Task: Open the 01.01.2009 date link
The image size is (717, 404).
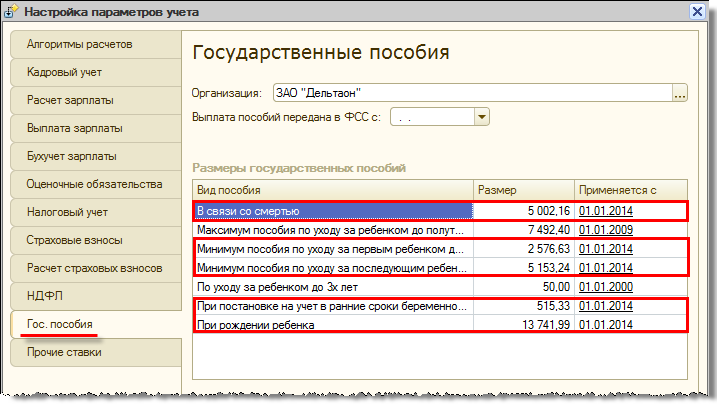Action: pos(606,230)
